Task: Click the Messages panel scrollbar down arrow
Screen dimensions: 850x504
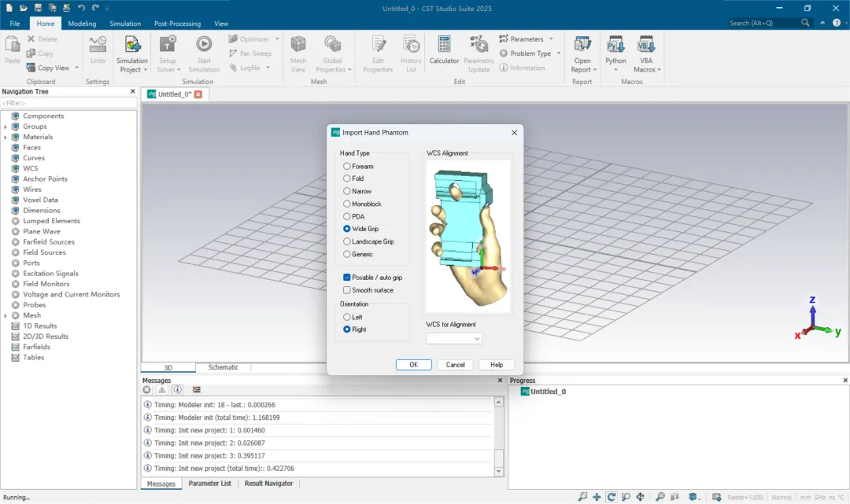Action: (x=499, y=472)
